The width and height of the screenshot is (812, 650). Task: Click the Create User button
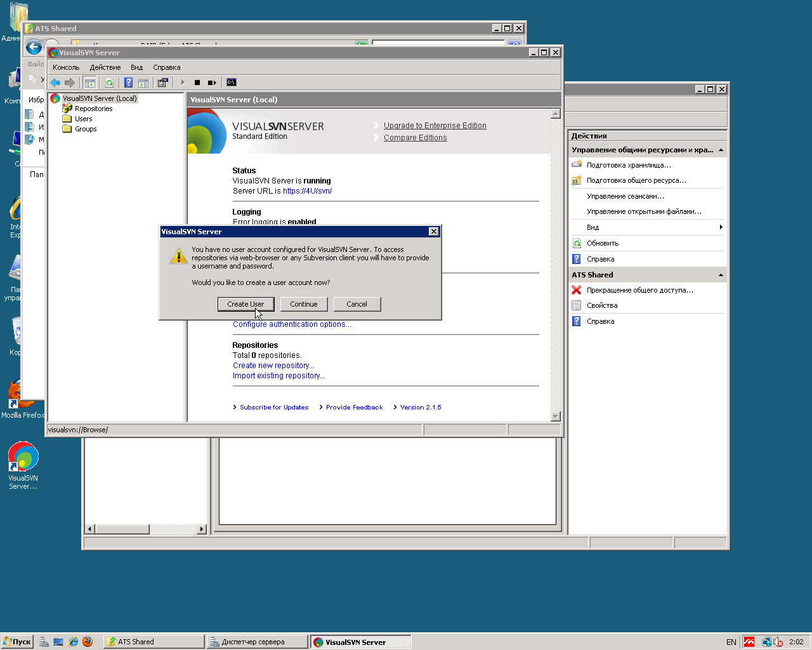(246, 304)
